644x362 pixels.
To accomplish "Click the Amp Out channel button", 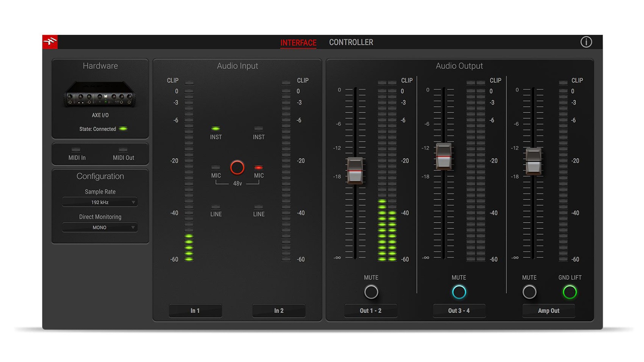I will 549,311.
